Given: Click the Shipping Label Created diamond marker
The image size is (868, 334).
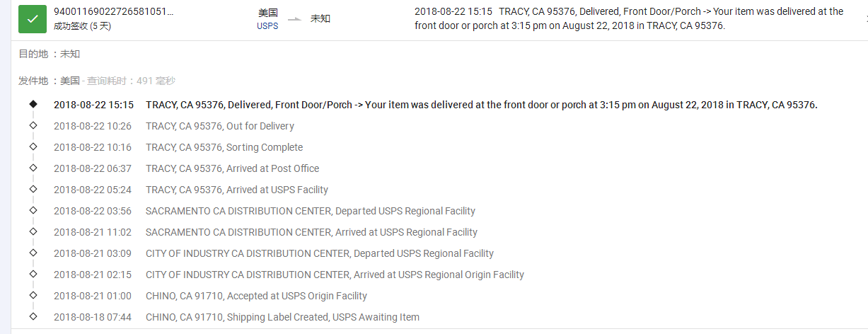Looking at the screenshot, I should (33, 317).
